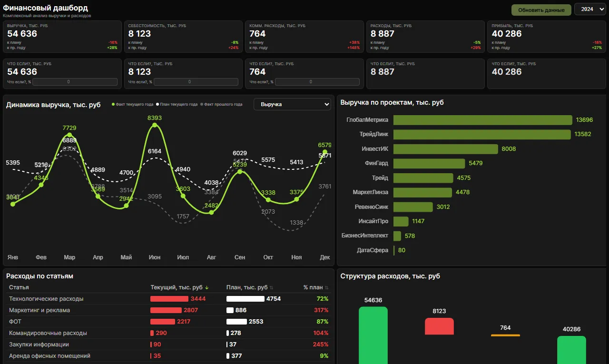Click the БизнесИнтеллект project label
This screenshot has height=364, width=609.
click(365, 236)
